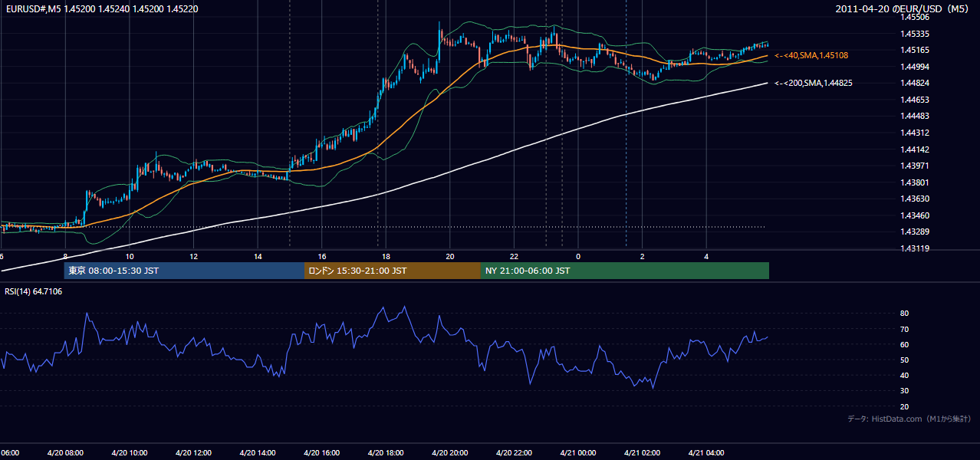Image resolution: width=980 pixels, height=460 pixels.
Task: Click price axis label 1.45165
Action: (x=914, y=50)
